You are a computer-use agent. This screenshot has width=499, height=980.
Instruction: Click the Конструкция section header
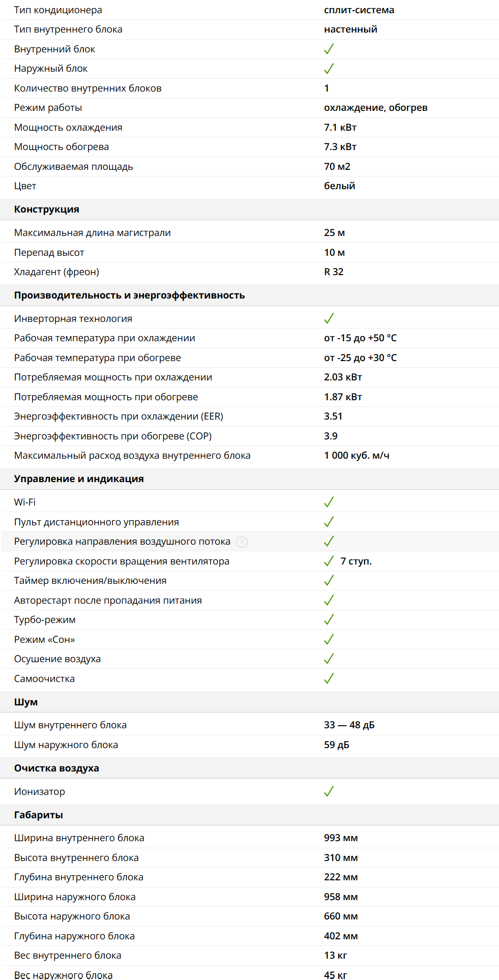(47, 210)
